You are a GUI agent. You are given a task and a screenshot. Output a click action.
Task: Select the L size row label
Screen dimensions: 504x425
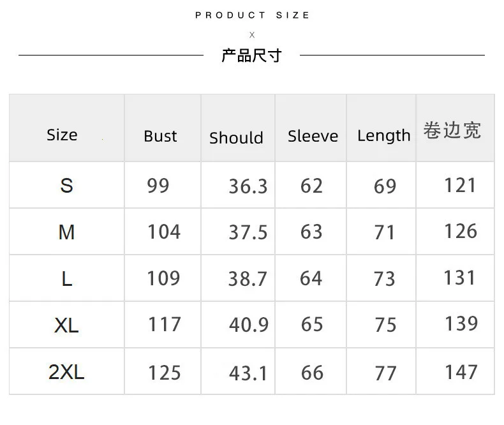(66, 279)
